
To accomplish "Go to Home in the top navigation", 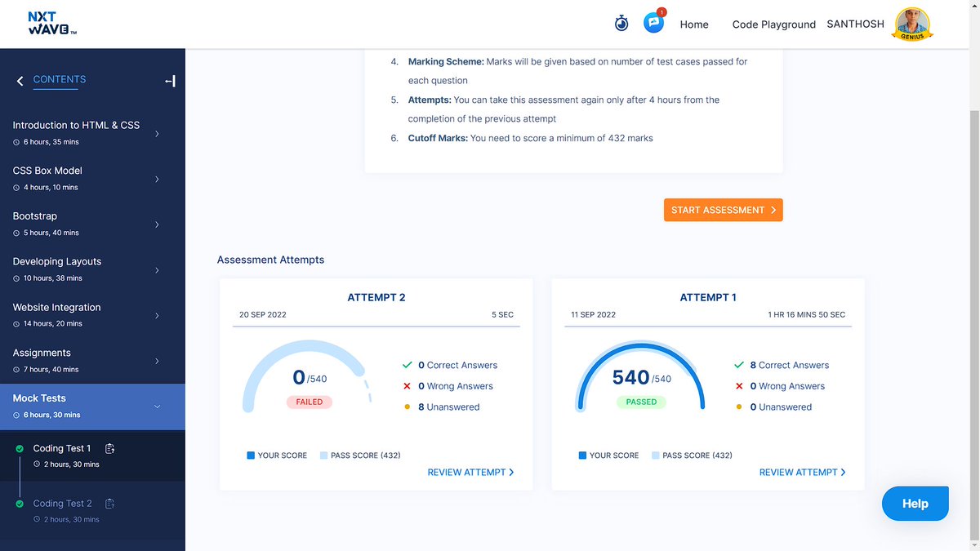I will pos(693,24).
